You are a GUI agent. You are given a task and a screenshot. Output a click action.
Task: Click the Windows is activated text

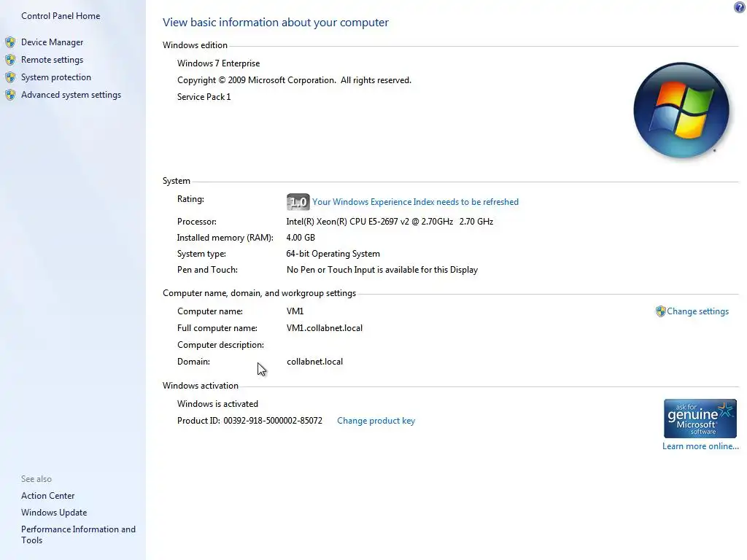point(217,404)
